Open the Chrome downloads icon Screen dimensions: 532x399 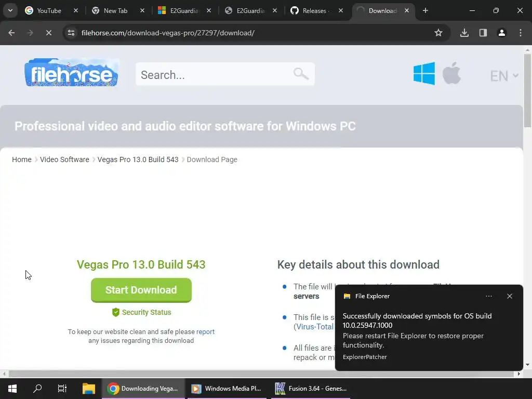point(464,33)
